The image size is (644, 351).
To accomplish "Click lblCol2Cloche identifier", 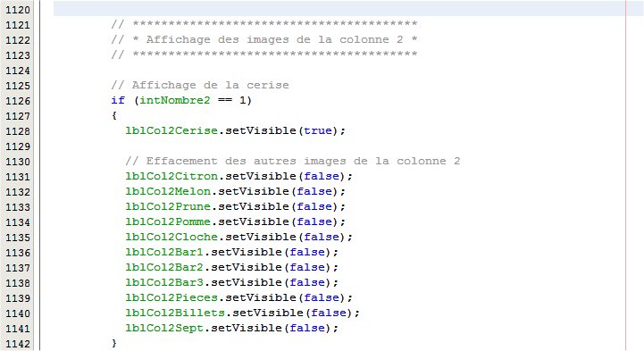I will [171, 237].
